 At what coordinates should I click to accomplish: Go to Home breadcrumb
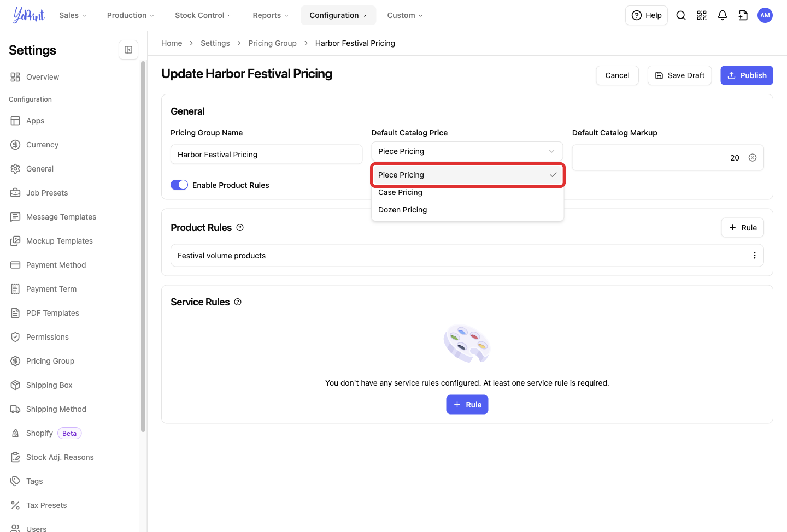(x=172, y=43)
